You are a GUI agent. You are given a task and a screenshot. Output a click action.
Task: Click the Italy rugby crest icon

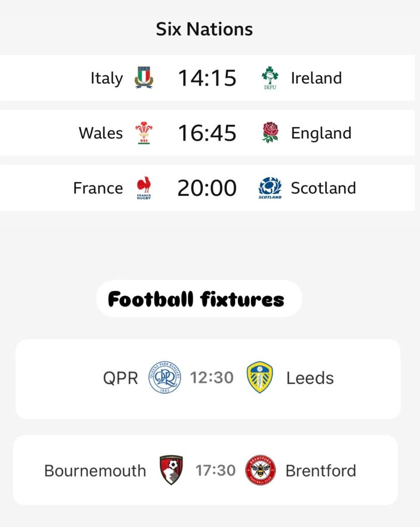pos(144,78)
